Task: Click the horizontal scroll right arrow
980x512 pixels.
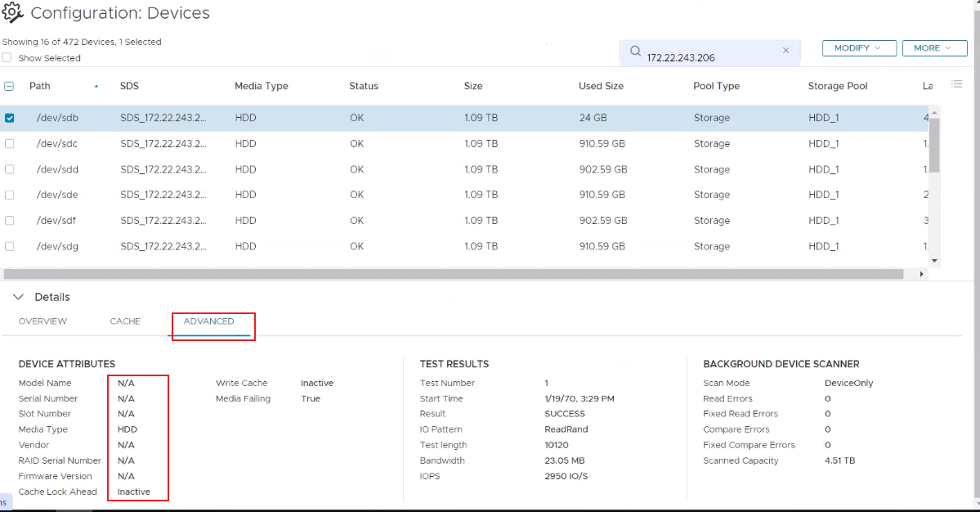Action: point(923,275)
